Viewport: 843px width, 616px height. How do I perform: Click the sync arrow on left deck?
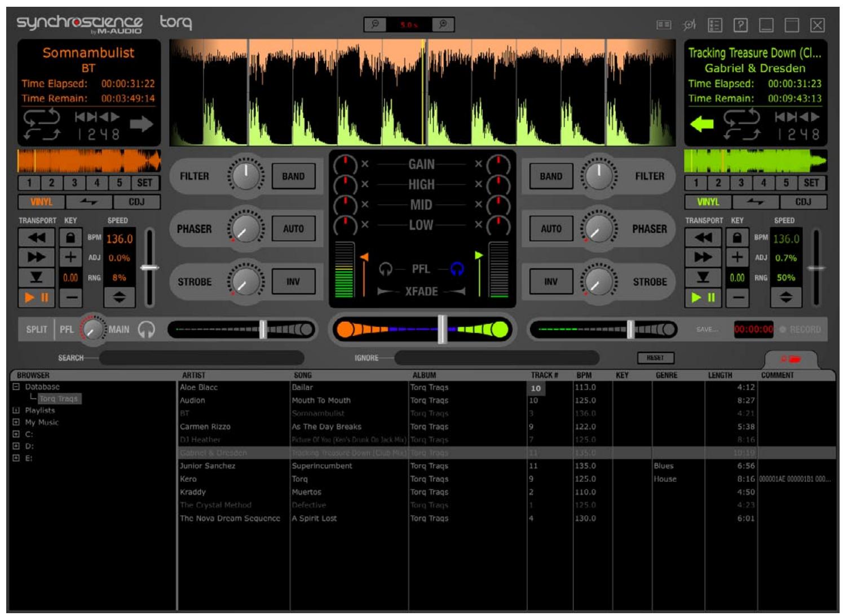coord(142,124)
